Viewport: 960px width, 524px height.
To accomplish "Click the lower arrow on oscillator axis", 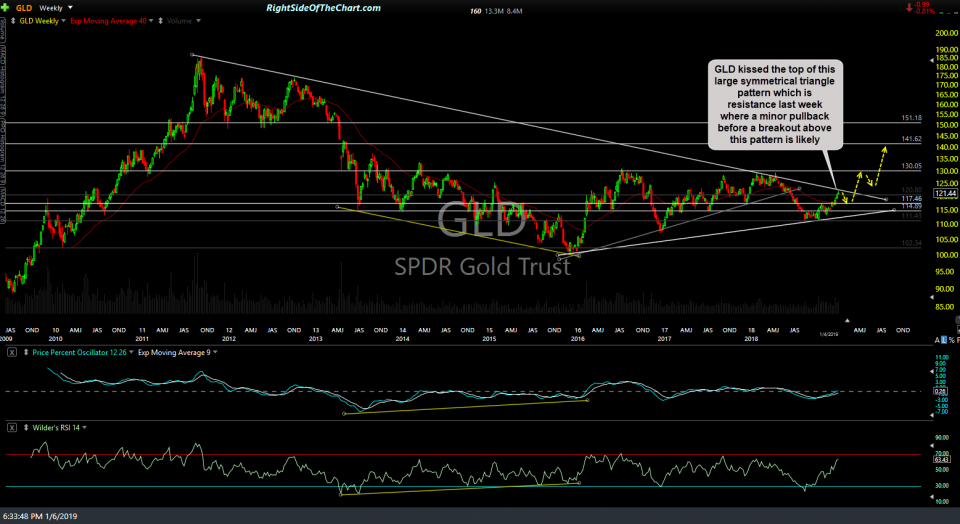I will click(931, 415).
